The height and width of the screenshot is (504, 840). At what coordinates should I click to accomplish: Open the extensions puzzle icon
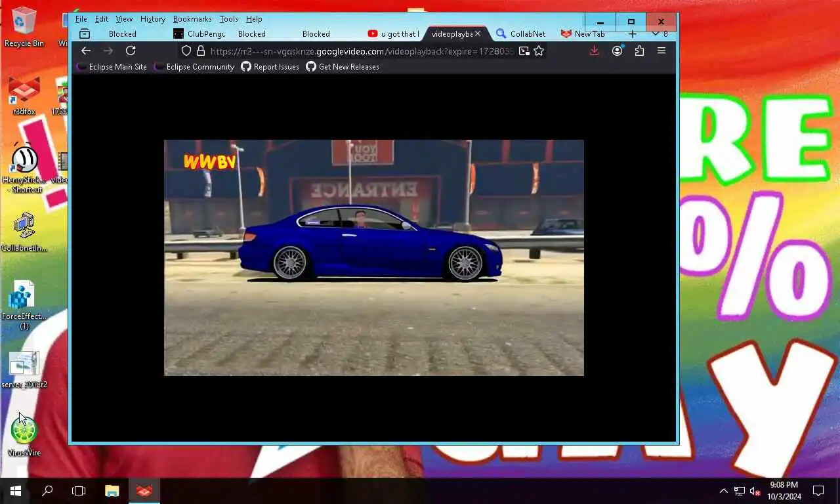(639, 51)
